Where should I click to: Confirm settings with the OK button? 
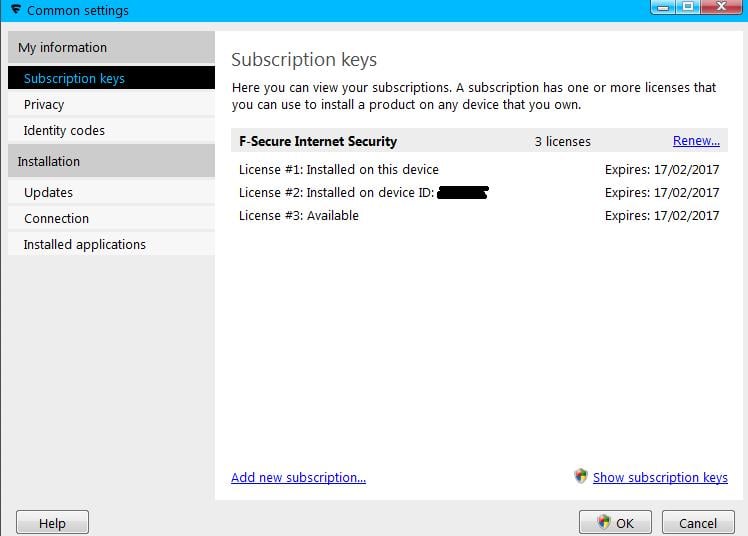coord(615,523)
